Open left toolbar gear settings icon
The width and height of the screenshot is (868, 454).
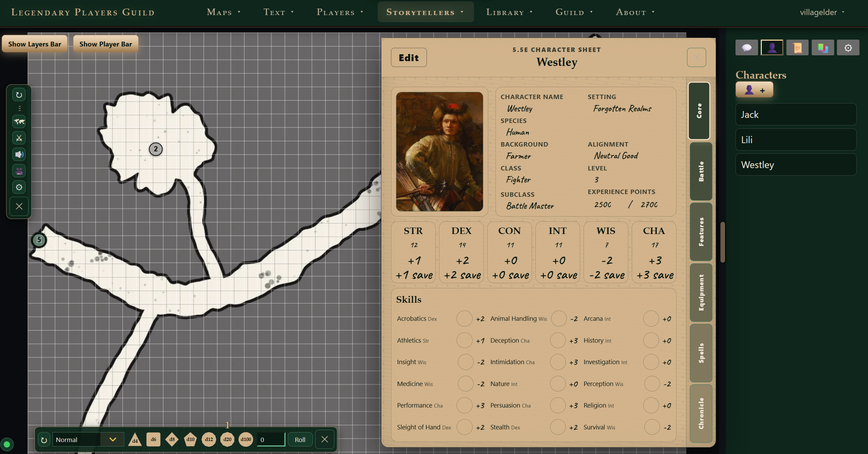point(19,187)
